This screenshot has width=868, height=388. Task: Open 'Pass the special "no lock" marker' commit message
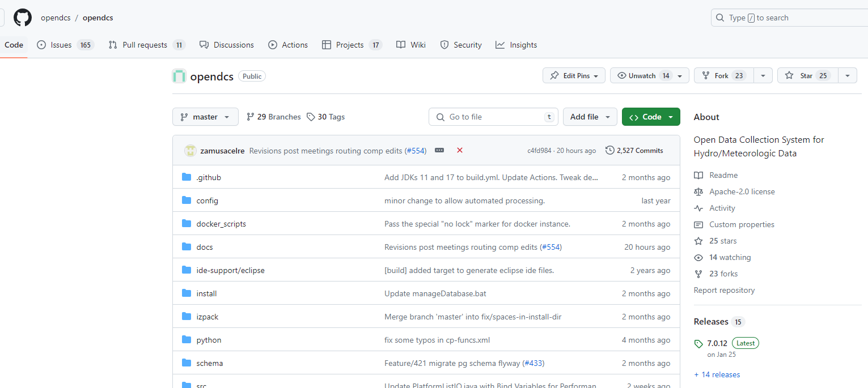[477, 224]
